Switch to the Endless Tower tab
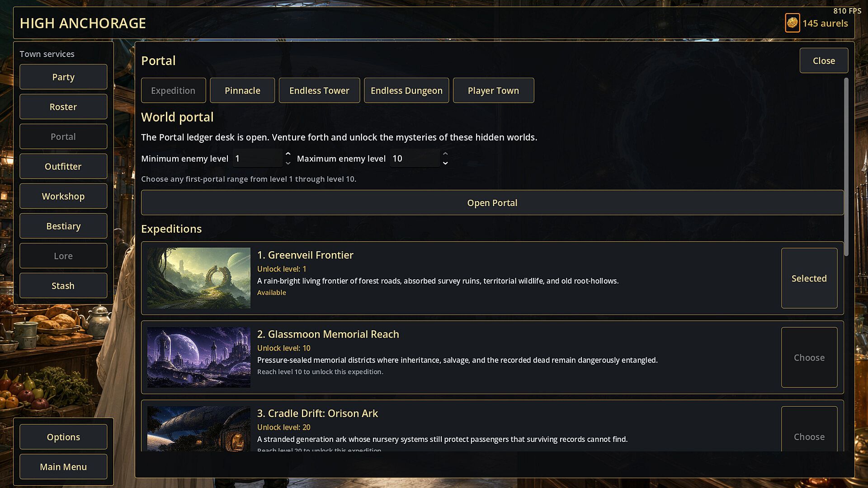 (319, 90)
